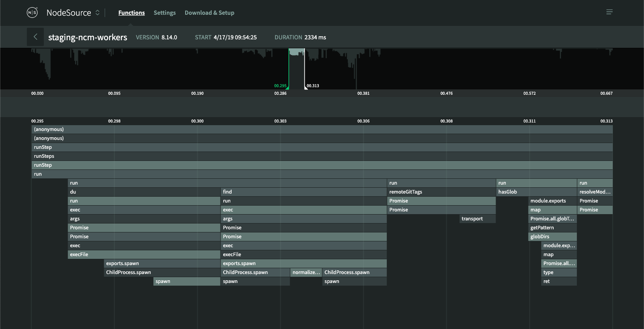Click the NodeSource circular logo icon
The width and height of the screenshot is (644, 329).
[33, 13]
